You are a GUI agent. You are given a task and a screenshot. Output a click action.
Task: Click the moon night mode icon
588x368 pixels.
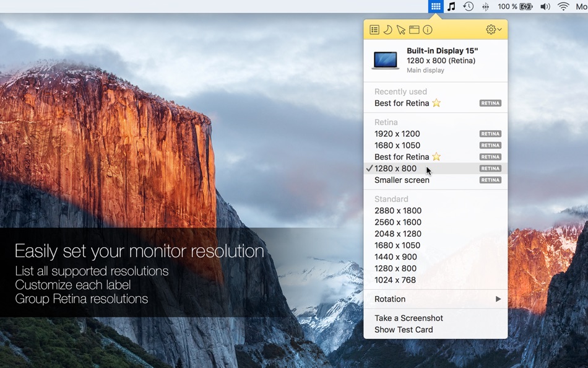click(387, 30)
